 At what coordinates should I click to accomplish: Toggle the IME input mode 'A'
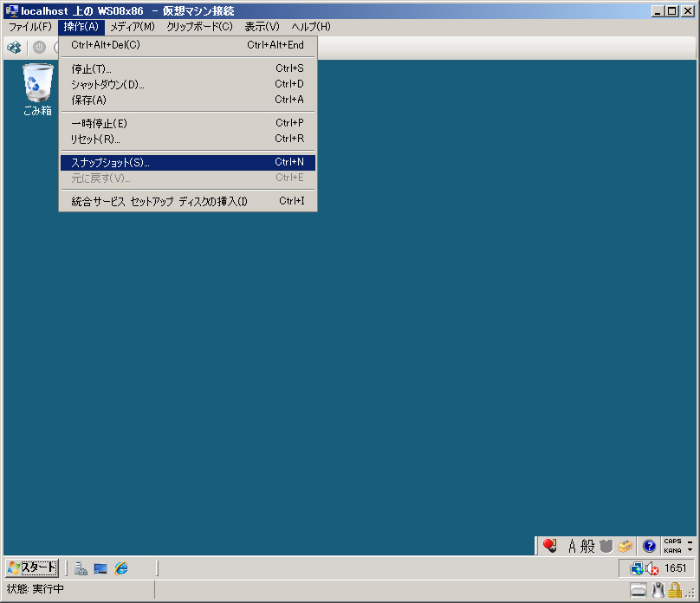click(572, 546)
